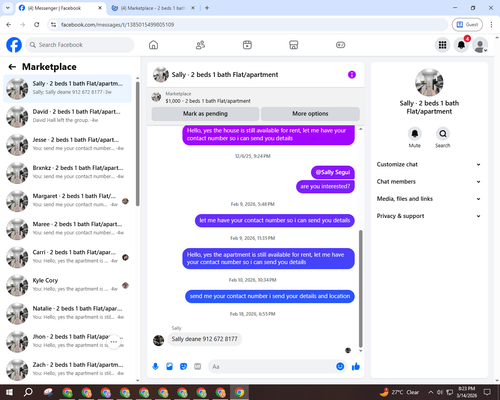Click the Sally chat header title
The image size is (500, 400).
(x=225, y=75)
